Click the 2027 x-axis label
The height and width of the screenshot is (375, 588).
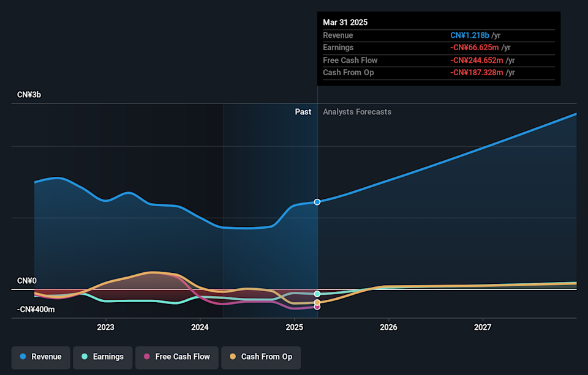[483, 327]
